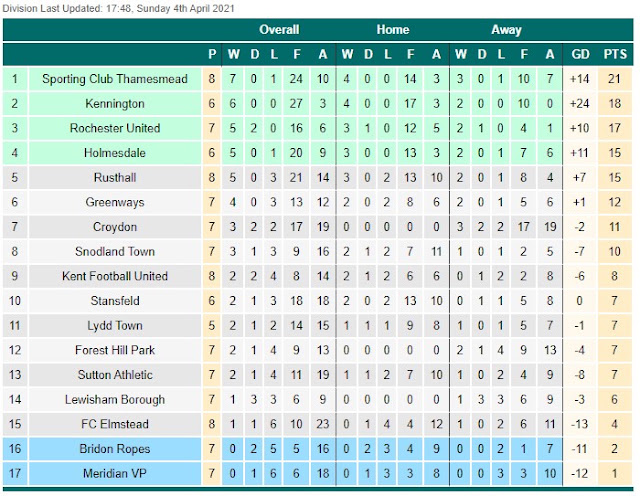
Task: Open Croydon team details
Action: [115, 227]
